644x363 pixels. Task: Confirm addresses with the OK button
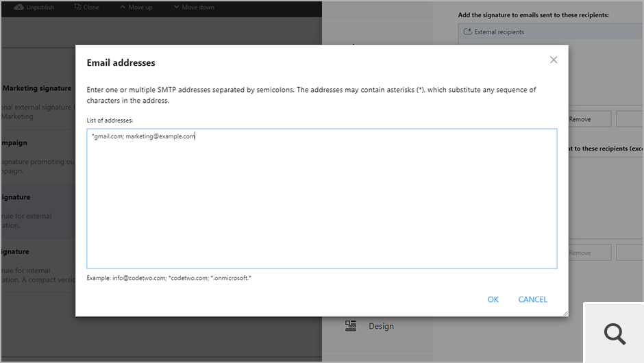[x=493, y=299]
